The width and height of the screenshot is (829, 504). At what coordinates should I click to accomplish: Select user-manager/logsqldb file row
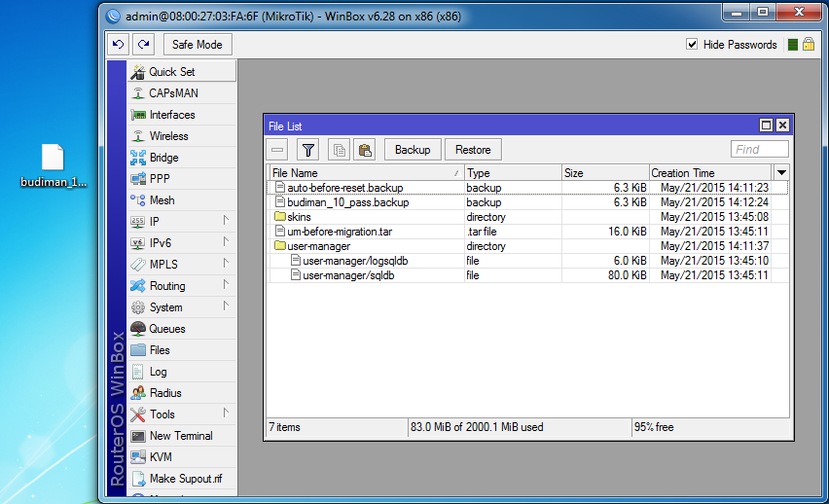527,261
